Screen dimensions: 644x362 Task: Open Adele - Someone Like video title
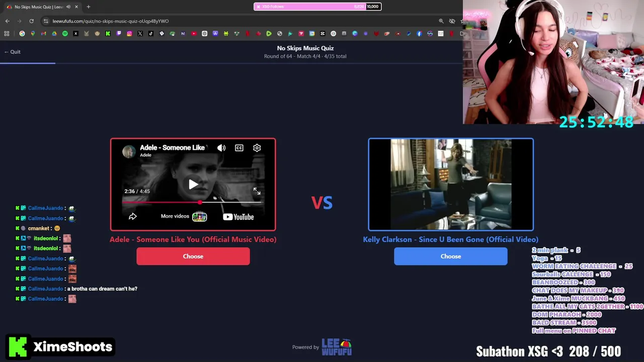tap(172, 147)
